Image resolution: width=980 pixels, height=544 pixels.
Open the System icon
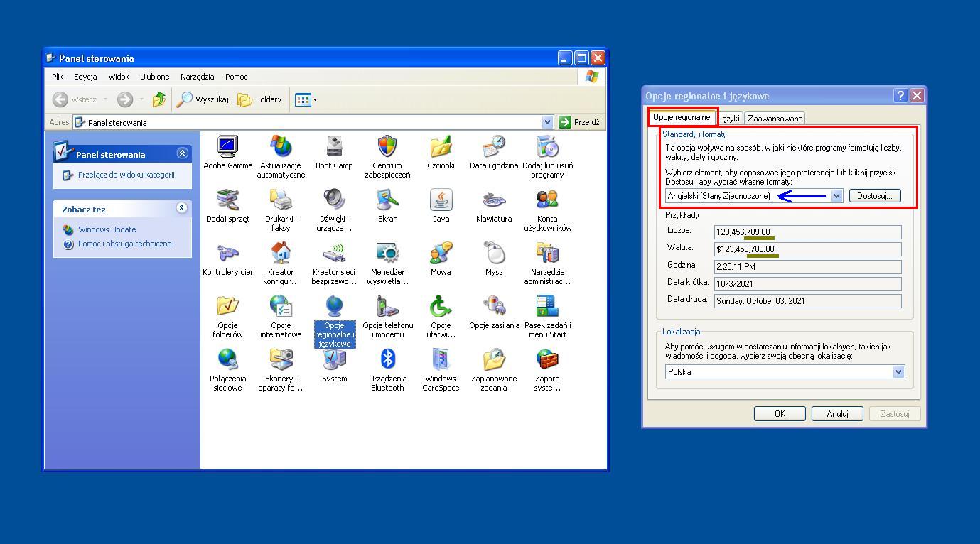pyautogui.click(x=334, y=360)
